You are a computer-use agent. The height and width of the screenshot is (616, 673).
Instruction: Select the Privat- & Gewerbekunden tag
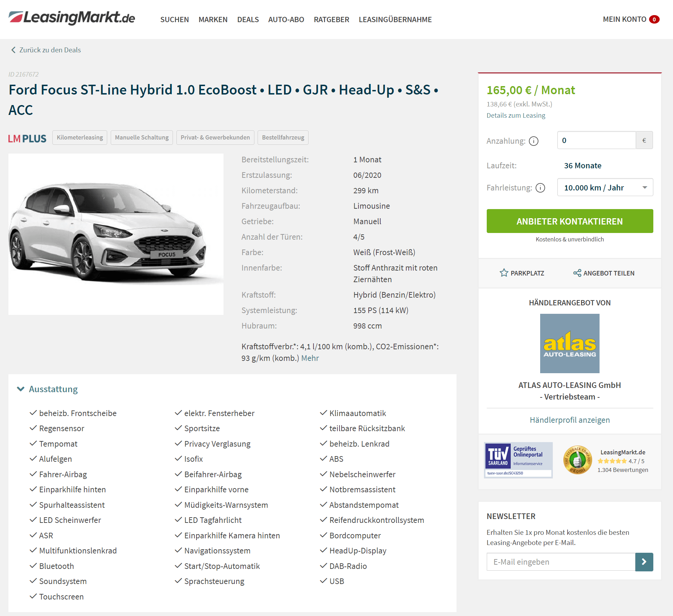(x=215, y=137)
